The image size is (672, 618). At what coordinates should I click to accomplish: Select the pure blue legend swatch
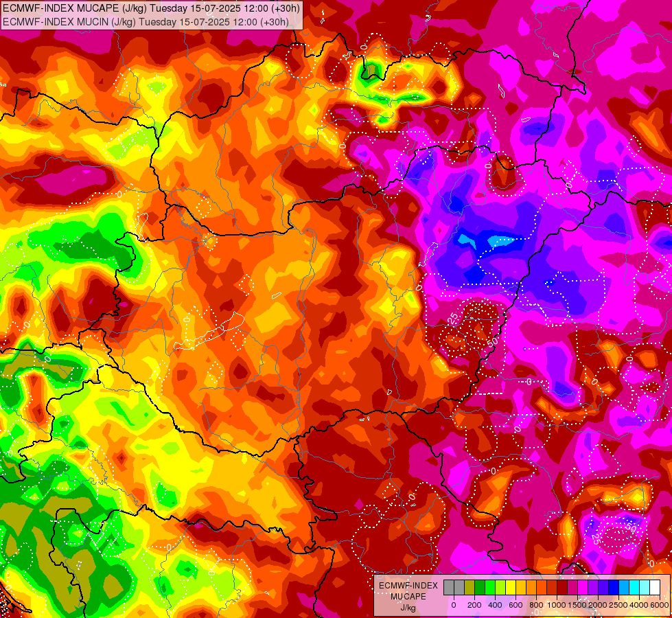pyautogui.click(x=614, y=588)
